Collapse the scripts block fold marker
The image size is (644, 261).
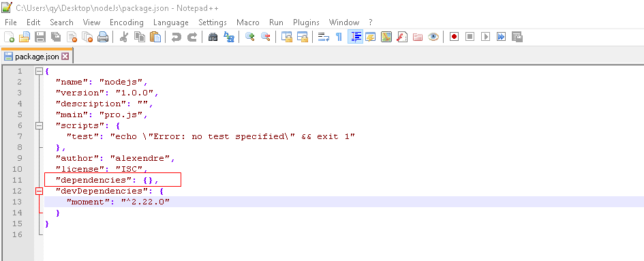click(x=40, y=125)
